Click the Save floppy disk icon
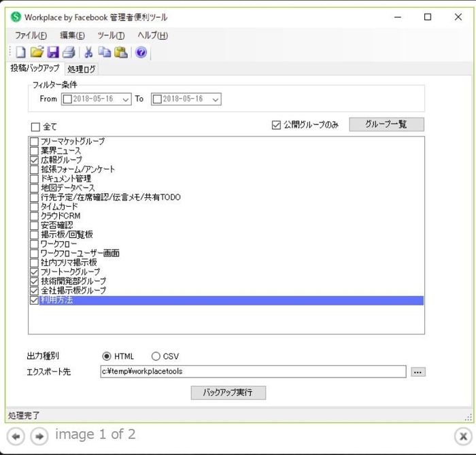The width and height of the screenshot is (476, 455). (53, 52)
